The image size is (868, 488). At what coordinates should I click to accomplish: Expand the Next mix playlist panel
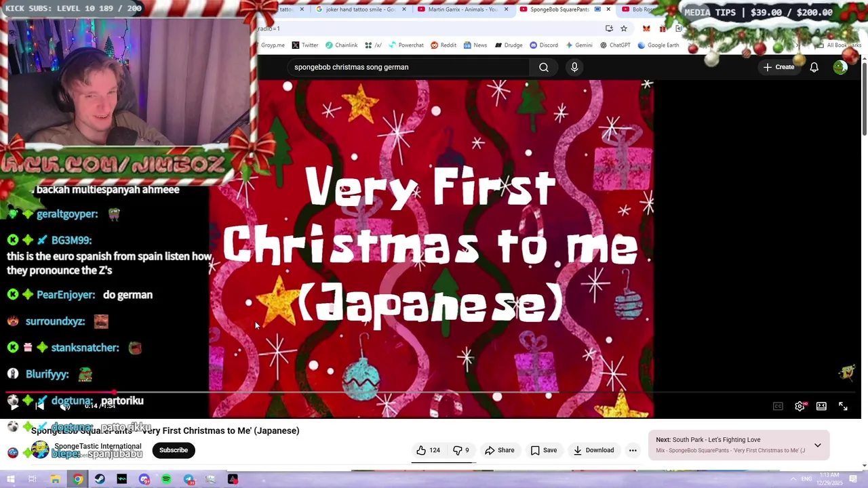point(818,445)
